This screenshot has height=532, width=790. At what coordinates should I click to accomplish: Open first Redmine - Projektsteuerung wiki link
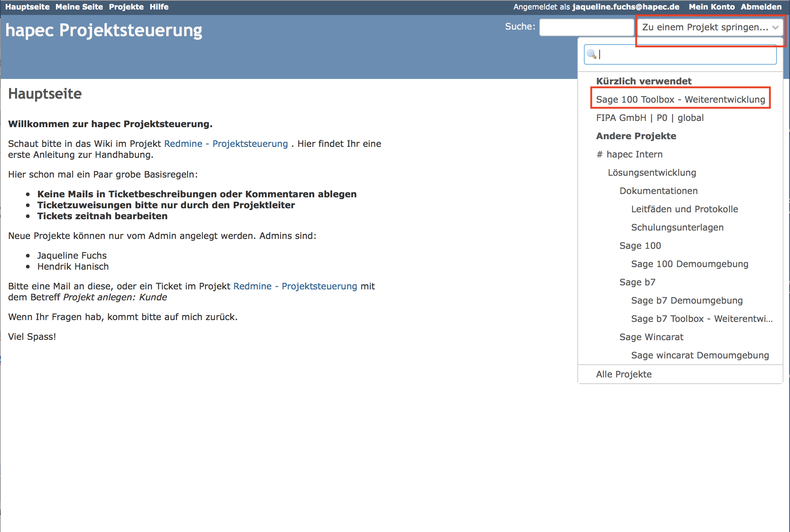(x=226, y=144)
